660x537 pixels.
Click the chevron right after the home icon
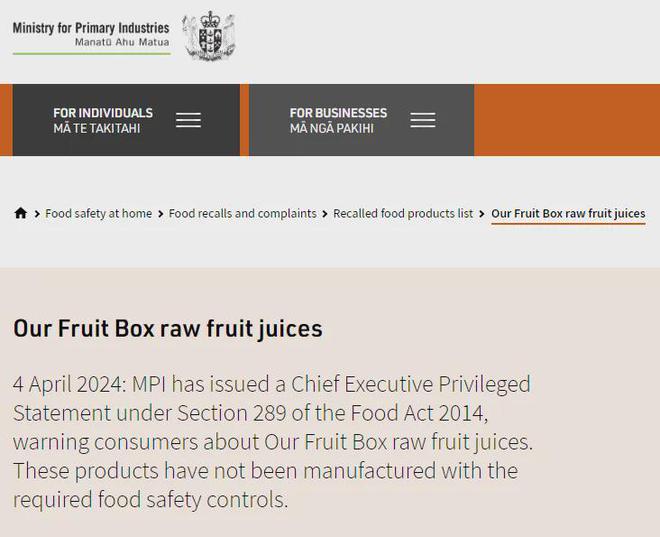pyautogui.click(x=37, y=214)
